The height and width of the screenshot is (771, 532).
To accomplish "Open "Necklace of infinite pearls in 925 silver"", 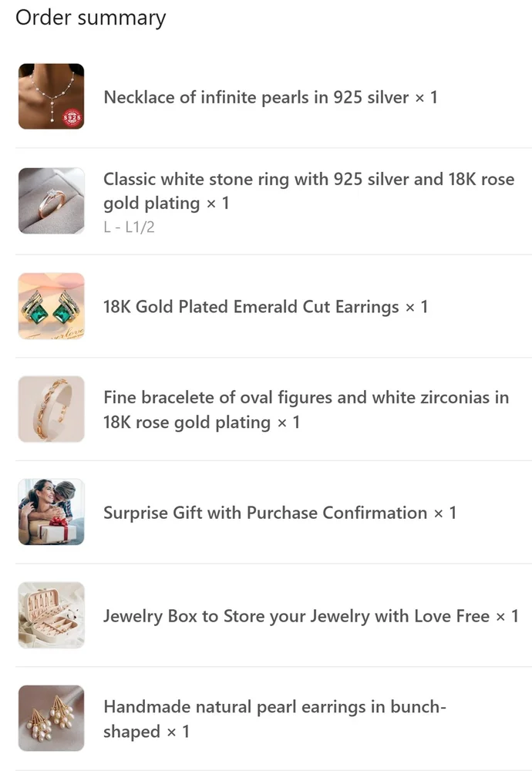I will click(256, 97).
